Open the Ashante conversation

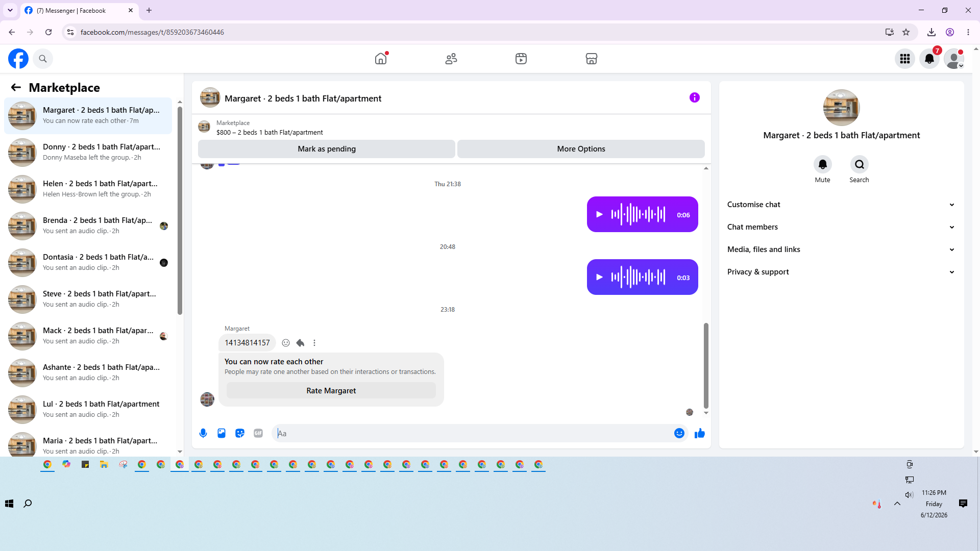point(88,373)
